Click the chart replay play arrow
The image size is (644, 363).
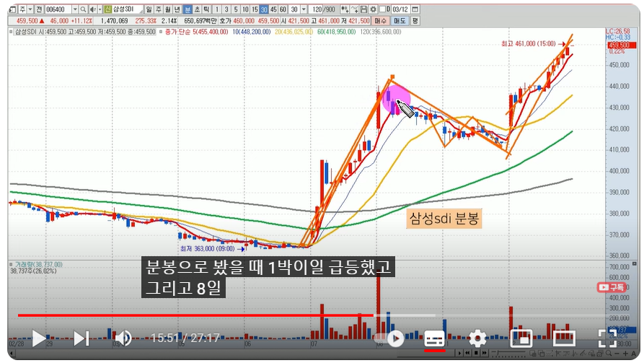[459, 353]
